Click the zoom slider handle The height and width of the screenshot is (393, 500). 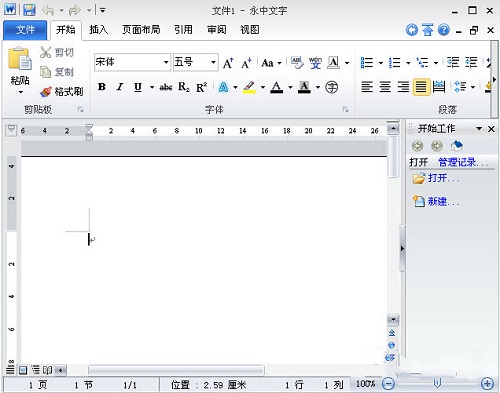pos(437,383)
